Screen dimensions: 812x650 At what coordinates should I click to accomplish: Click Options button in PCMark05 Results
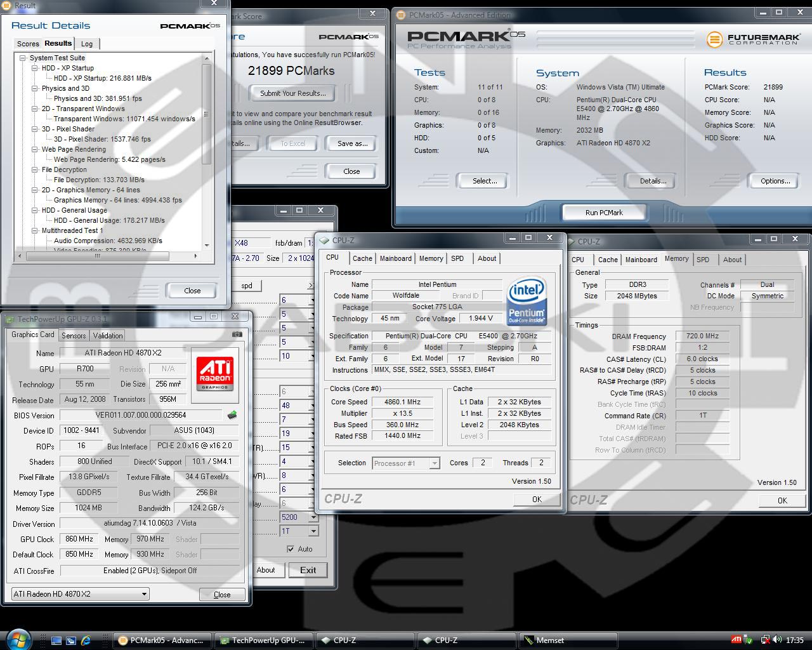(x=775, y=181)
